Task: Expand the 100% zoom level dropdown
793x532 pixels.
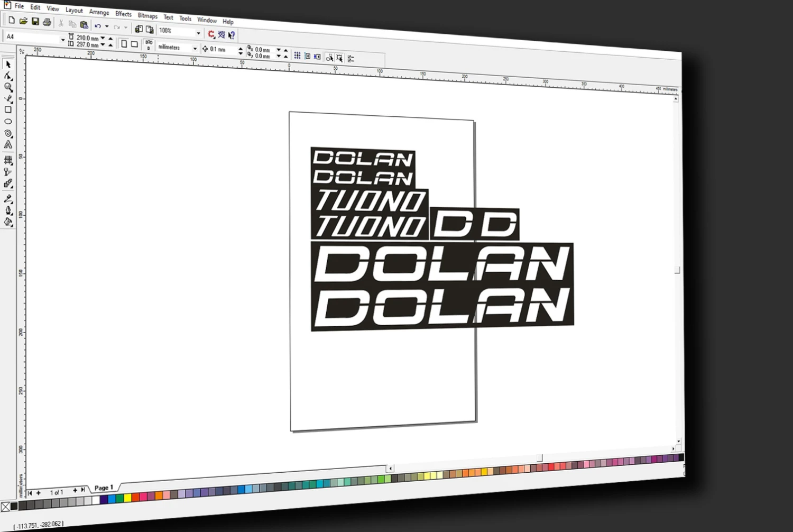Action: [x=199, y=33]
